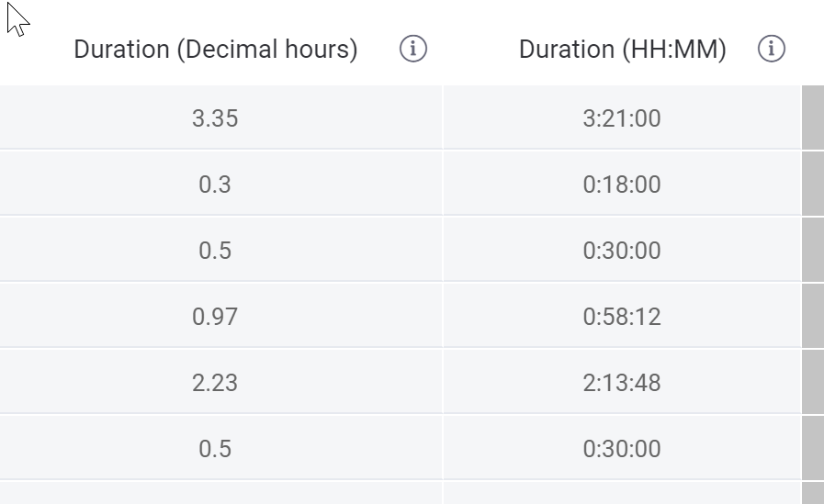Click scrollbar segment beside 0:58:12 row
Image resolution: width=824 pixels, height=504 pixels.
813,316
